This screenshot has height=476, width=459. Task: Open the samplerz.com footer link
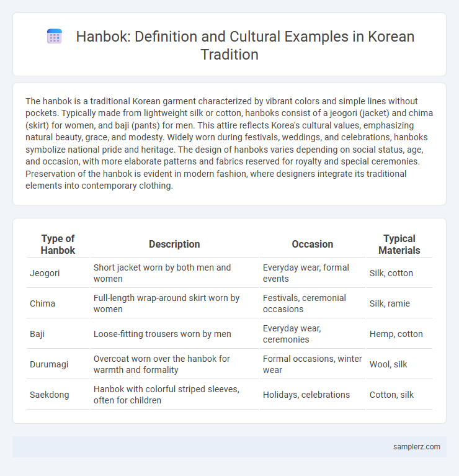(x=417, y=447)
